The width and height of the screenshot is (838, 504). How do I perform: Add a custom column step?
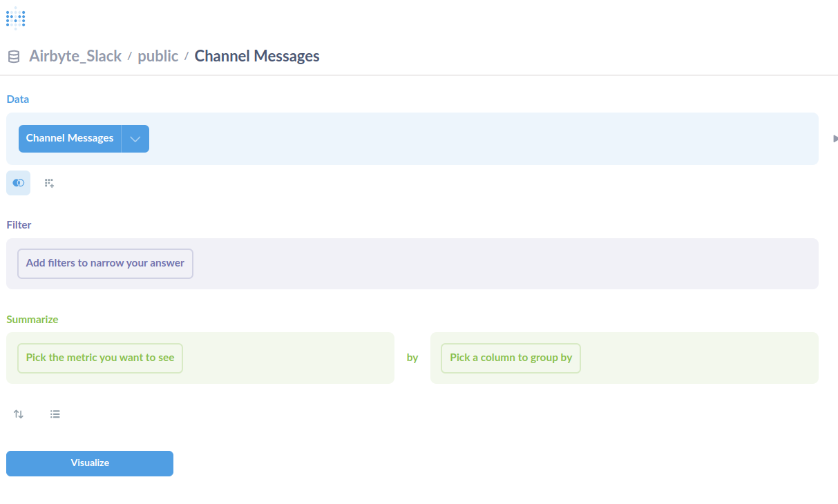(49, 183)
